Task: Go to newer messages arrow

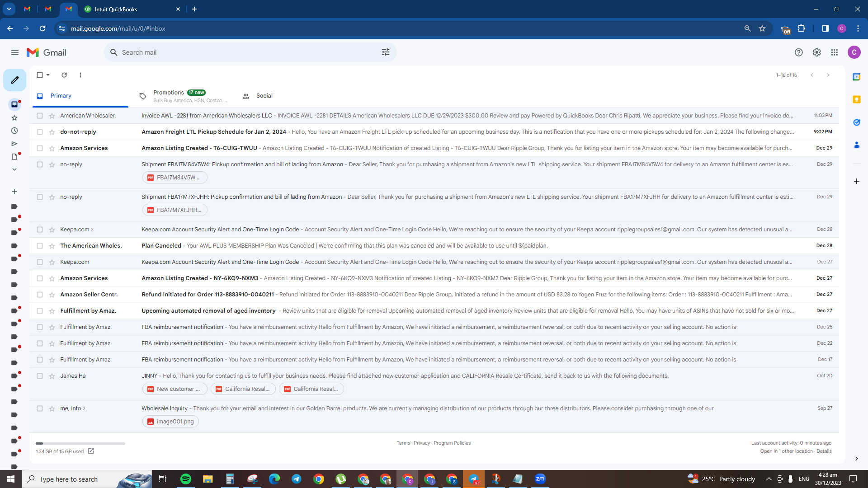Action: (812, 75)
